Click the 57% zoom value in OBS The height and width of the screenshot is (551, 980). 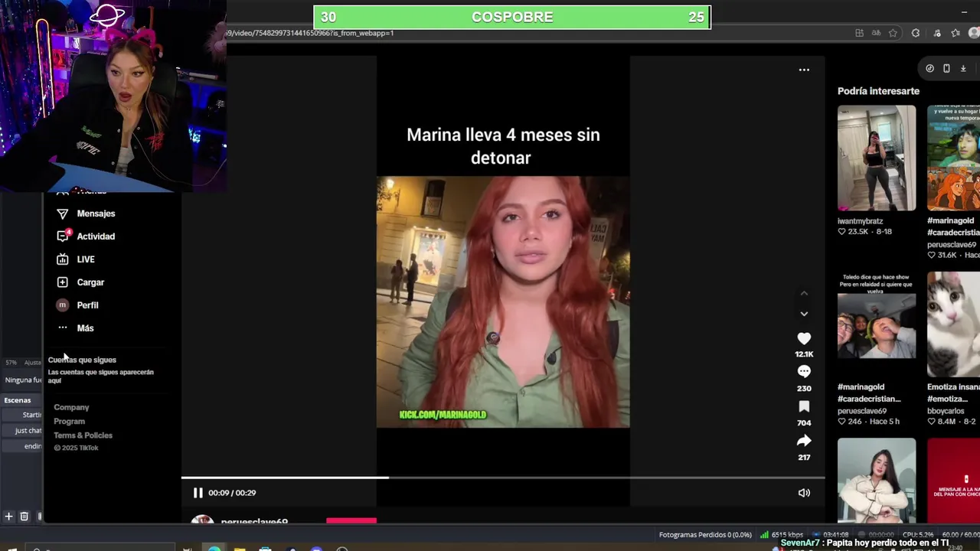coord(11,363)
